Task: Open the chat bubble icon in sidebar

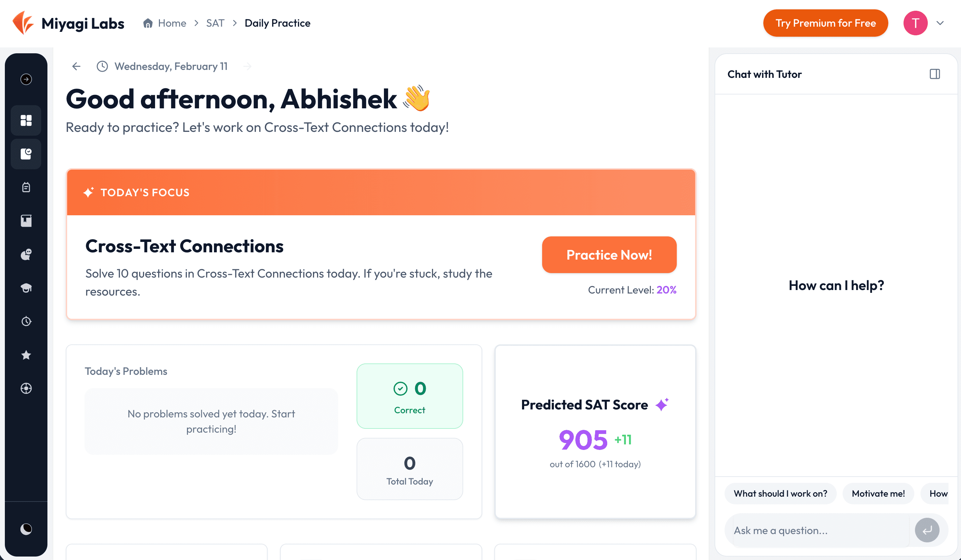Action: tap(26, 254)
